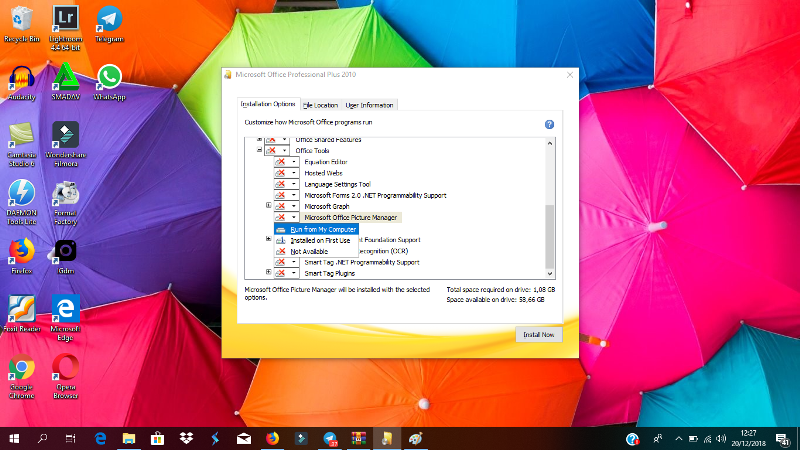Open taskbar search
Screen dimensions: 800x450
pyautogui.click(x=42, y=439)
